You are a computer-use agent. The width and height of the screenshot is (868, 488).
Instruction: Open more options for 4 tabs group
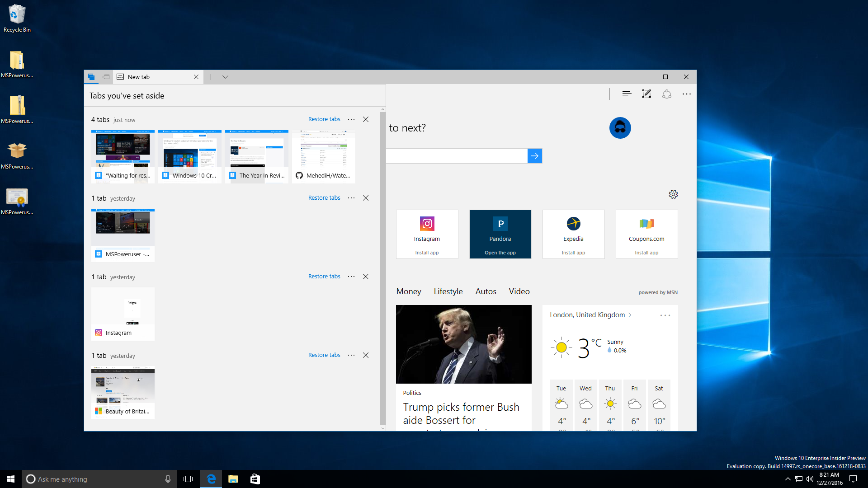tap(351, 119)
